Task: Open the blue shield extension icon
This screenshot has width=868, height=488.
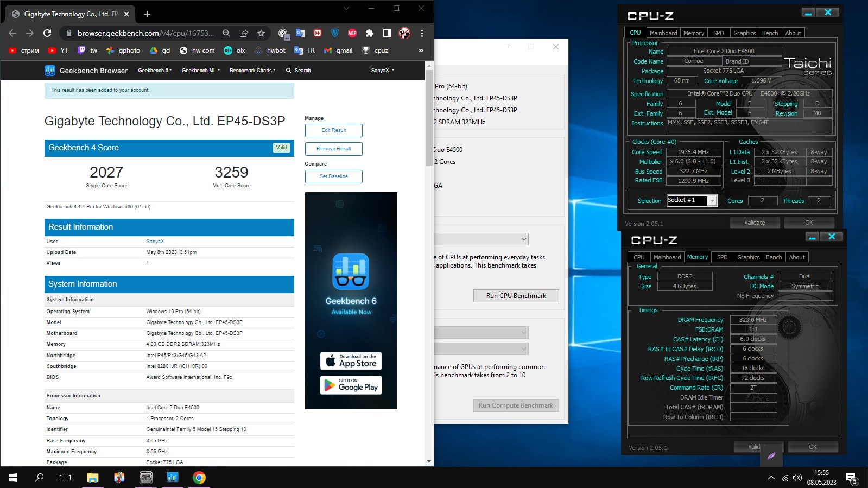Action: click(x=335, y=33)
